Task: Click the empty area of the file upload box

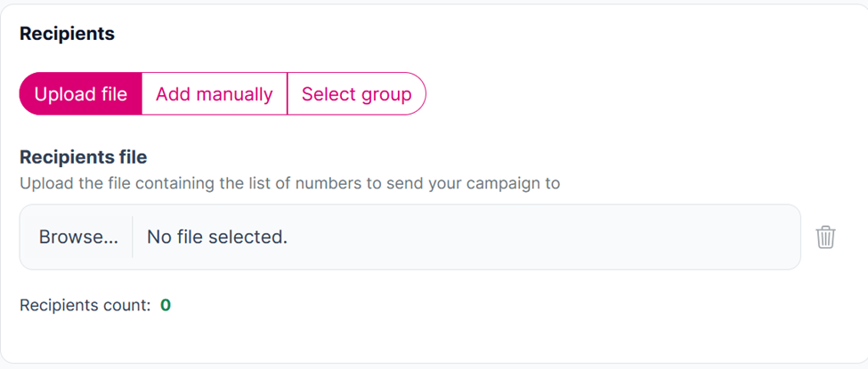Action: 534,237
